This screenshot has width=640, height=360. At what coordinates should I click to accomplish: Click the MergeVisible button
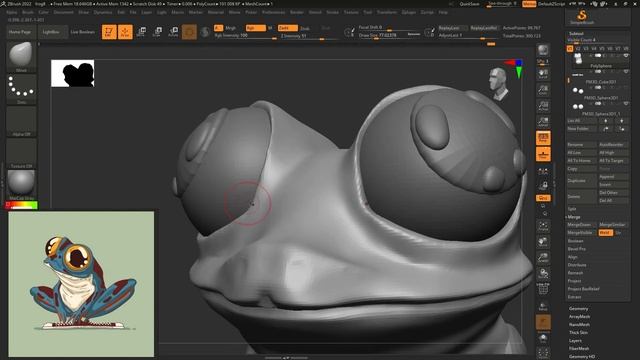tap(581, 233)
